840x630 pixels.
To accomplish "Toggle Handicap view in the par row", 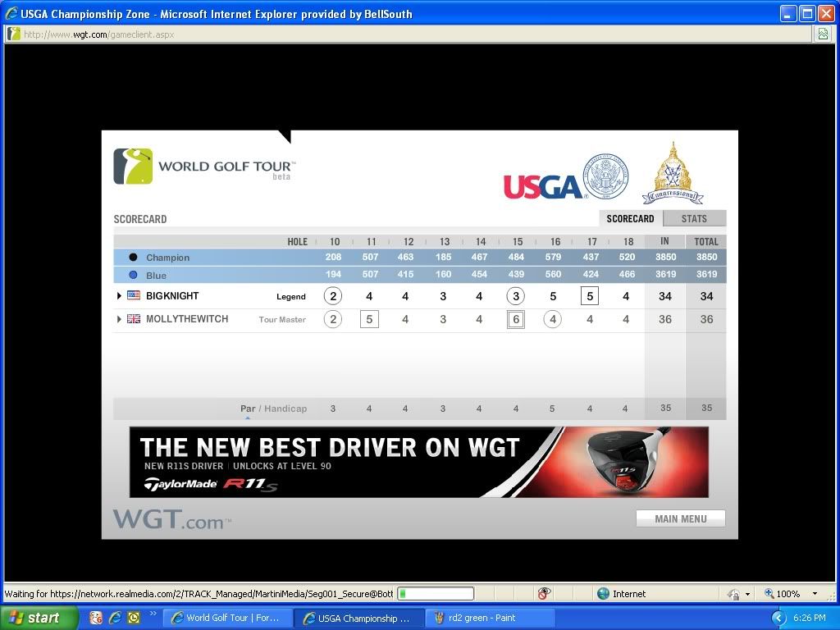I will pyautogui.click(x=285, y=409).
